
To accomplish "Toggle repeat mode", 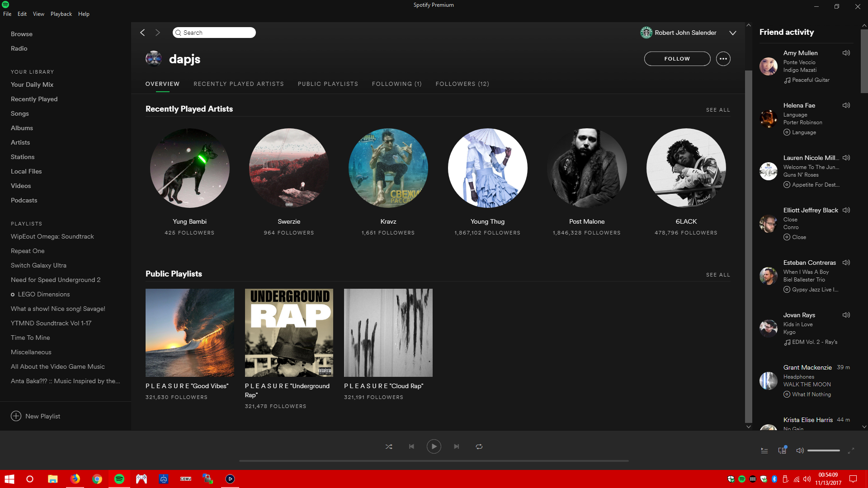I will pos(479,446).
